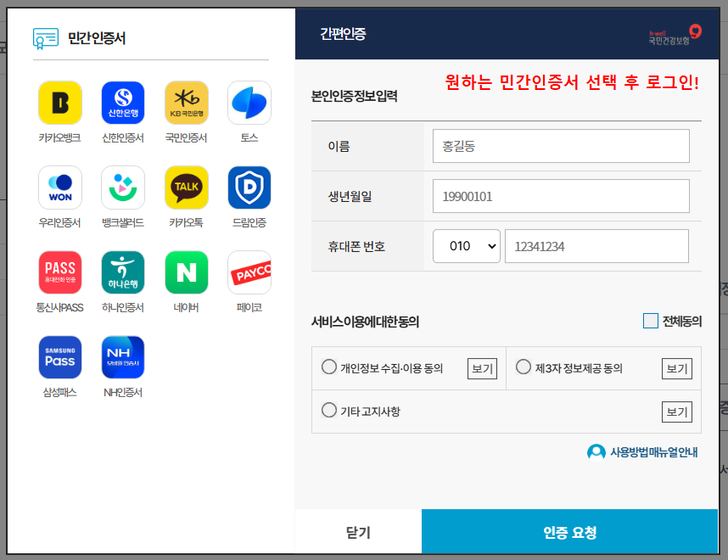Click the National Health Insurance logo
Viewport: 728px width, 560px height.
(x=675, y=35)
